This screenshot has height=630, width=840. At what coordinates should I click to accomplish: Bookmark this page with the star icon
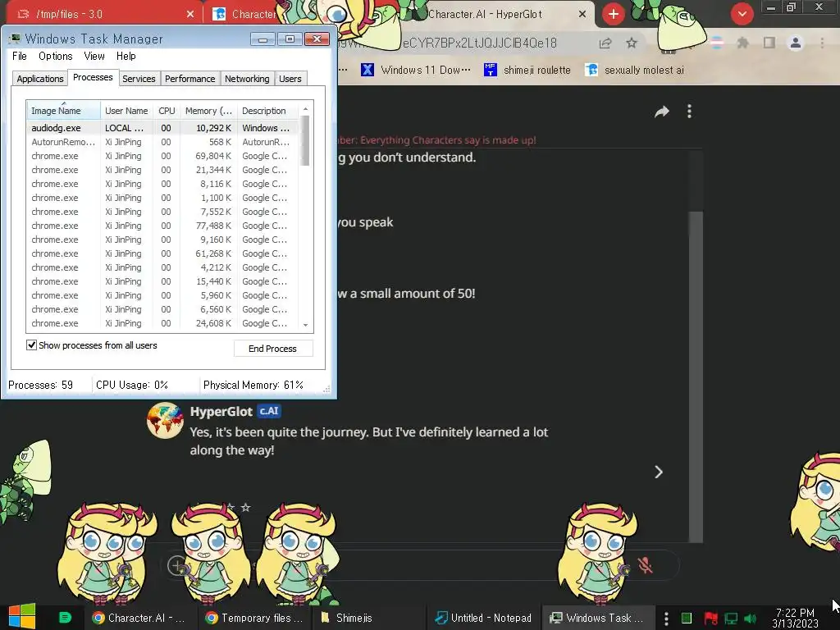(x=632, y=43)
